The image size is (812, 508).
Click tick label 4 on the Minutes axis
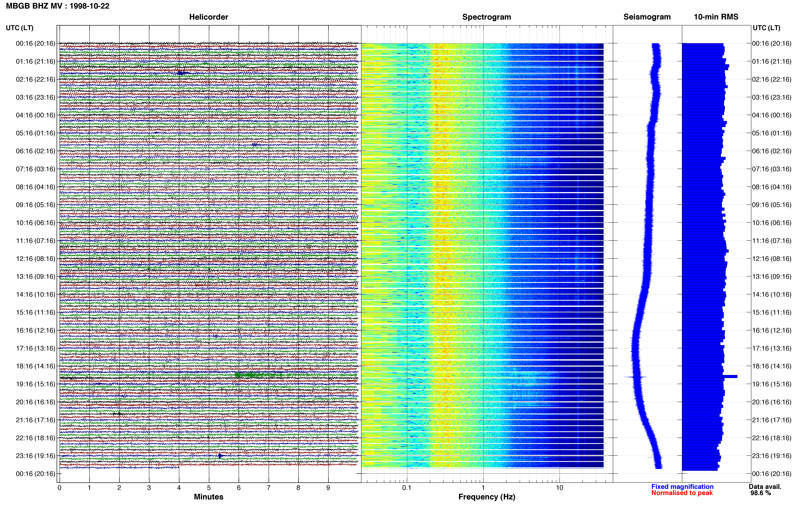point(179,488)
